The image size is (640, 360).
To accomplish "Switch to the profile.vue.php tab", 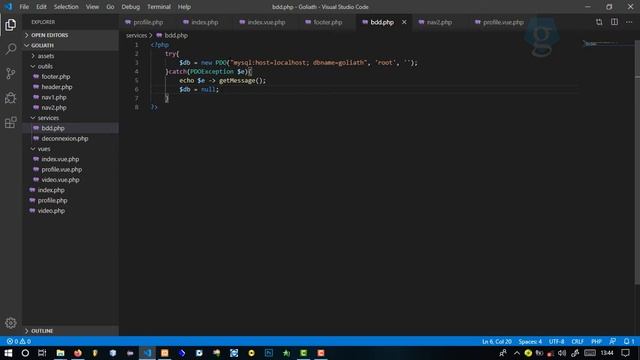I will [x=503, y=22].
